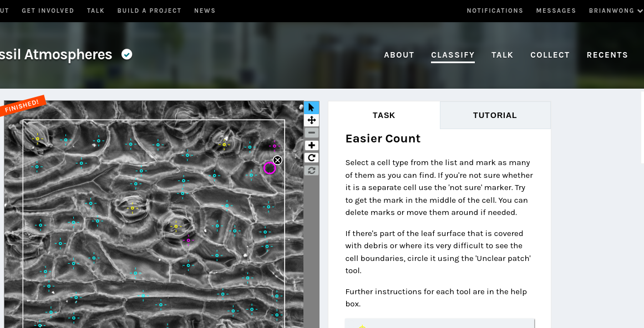Go to the CLASSIFY page
This screenshot has height=328, width=644.
tap(453, 55)
